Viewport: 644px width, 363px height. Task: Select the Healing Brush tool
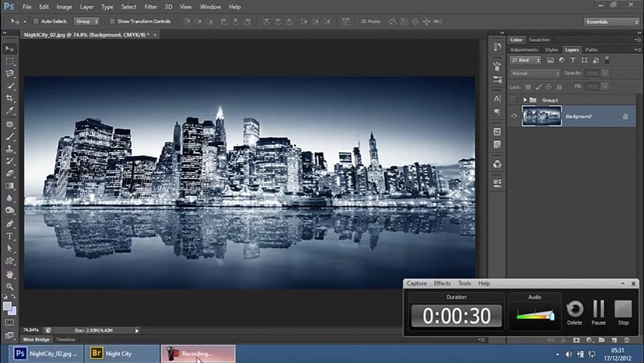[10, 124]
